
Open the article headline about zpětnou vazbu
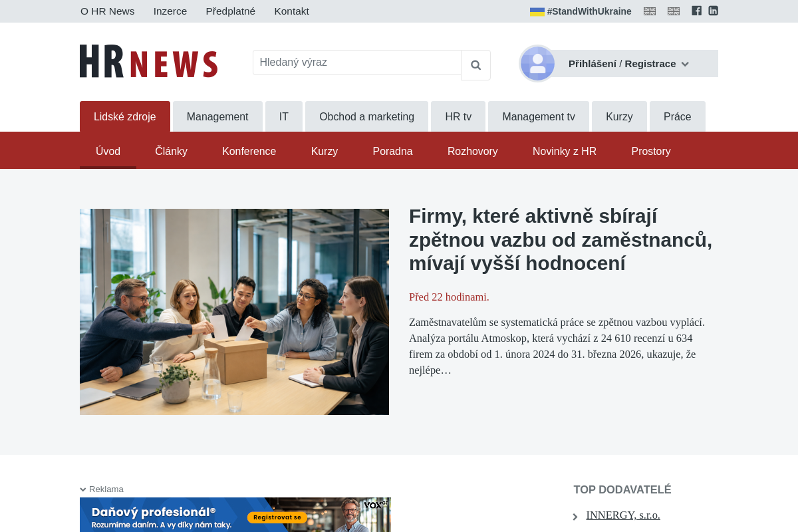click(561, 239)
